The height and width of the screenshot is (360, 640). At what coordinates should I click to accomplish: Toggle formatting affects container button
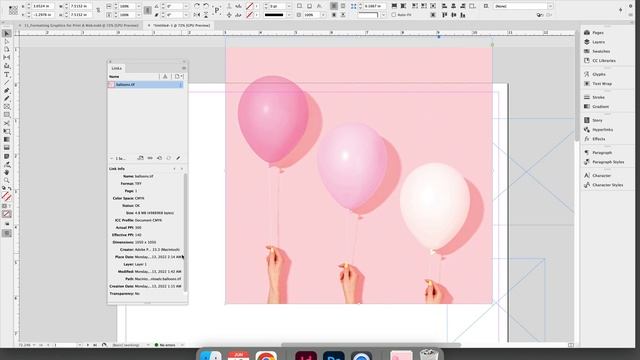click(x=4, y=207)
